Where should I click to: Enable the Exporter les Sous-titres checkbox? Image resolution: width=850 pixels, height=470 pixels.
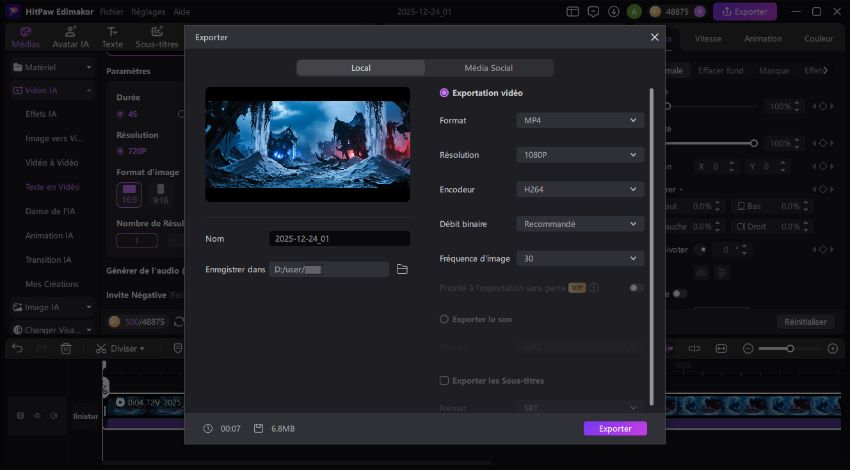pos(444,381)
